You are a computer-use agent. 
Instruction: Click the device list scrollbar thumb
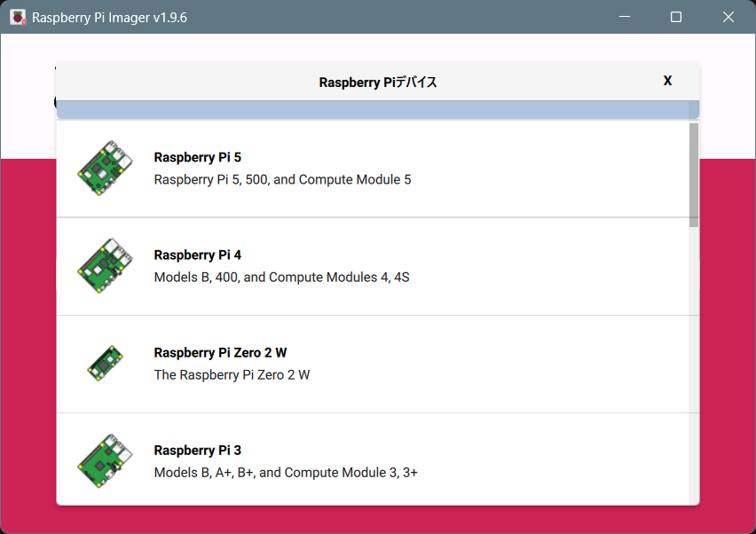coord(694,175)
